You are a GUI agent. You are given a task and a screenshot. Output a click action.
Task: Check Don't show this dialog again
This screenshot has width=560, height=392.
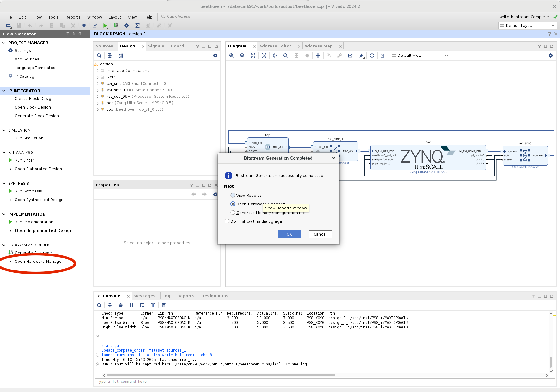[x=227, y=221]
